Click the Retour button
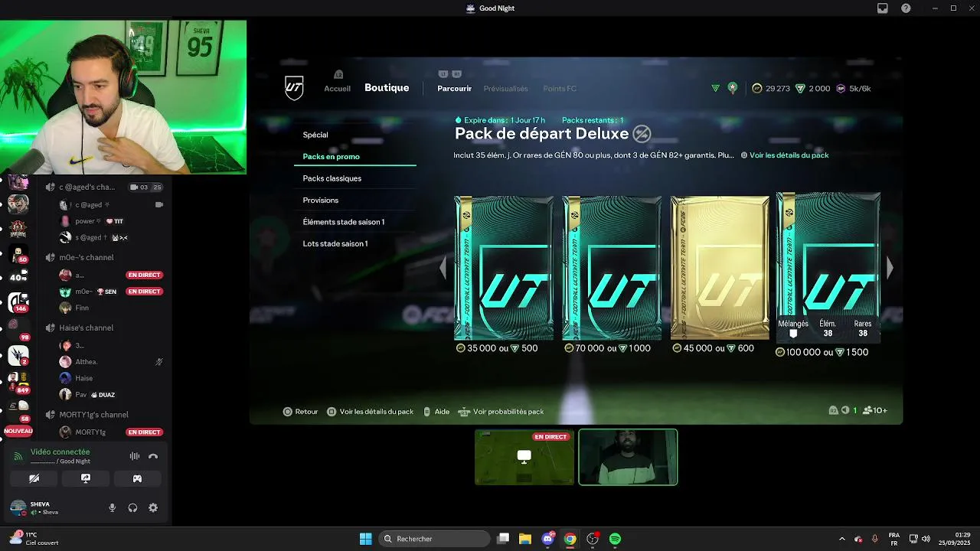Viewport: 980px width, 551px height. coord(301,412)
